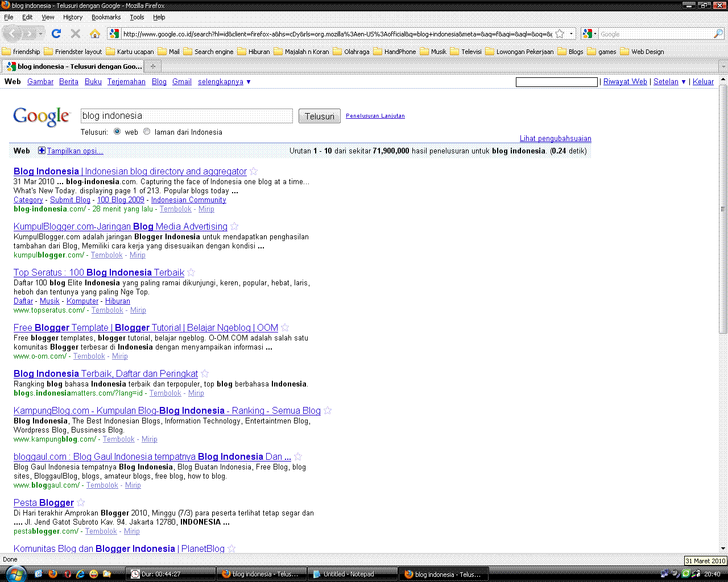Star the Blog Indonesia directory result

(x=254, y=171)
